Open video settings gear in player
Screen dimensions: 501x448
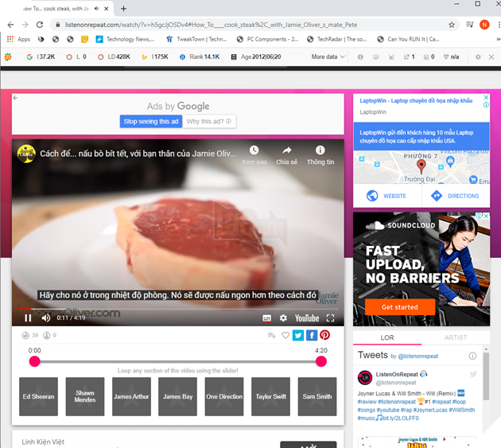283,317
